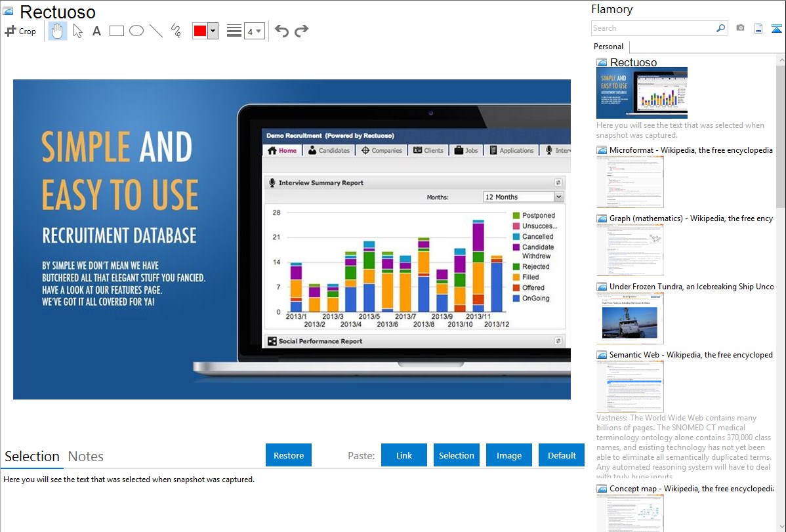The image size is (786, 532).
Task: Pick the straight line tool
Action: [156, 31]
